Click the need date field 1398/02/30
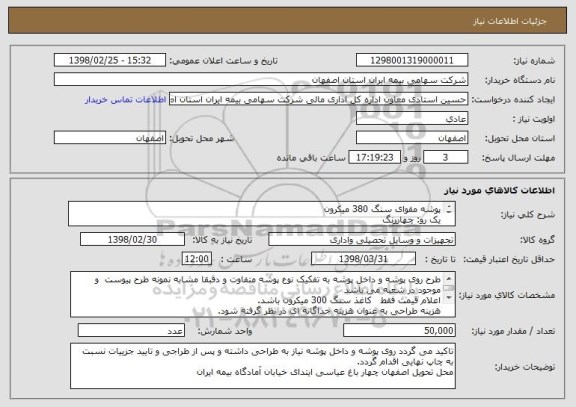576x407 pixels. pyautogui.click(x=132, y=240)
